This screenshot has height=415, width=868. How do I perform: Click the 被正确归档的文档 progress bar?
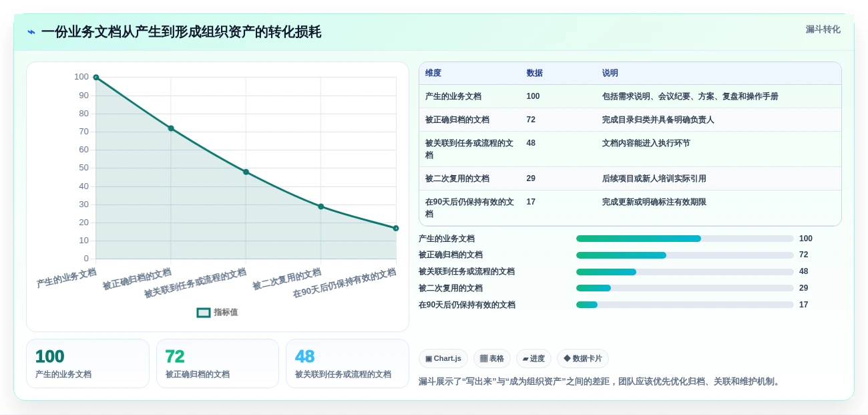click(685, 255)
